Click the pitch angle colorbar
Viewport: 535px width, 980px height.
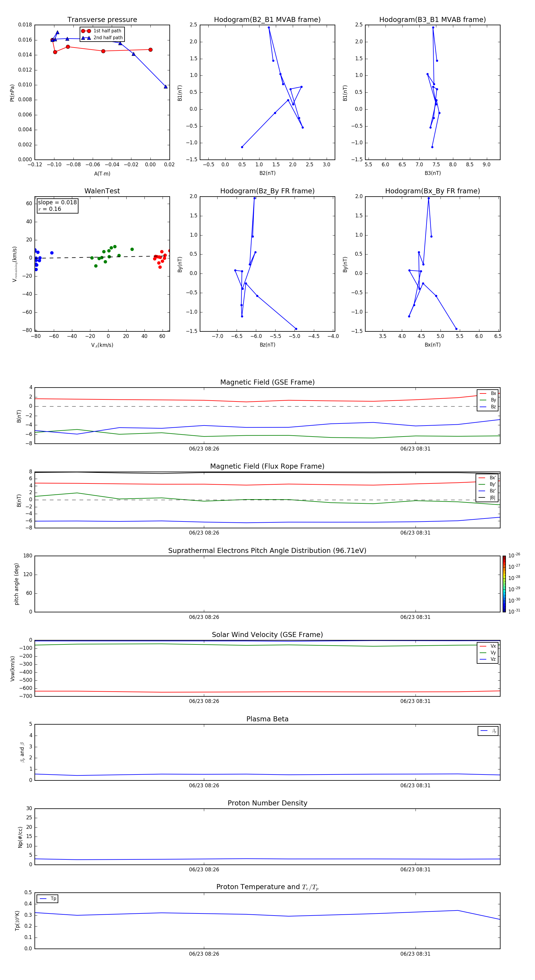(x=504, y=584)
